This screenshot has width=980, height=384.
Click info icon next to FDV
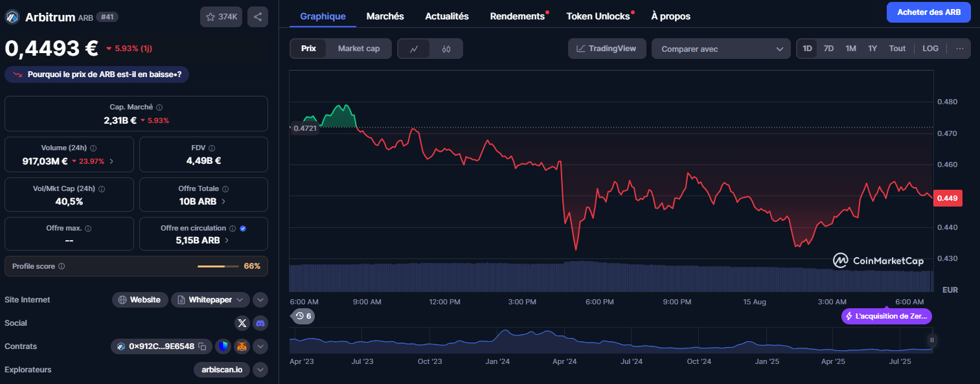tap(212, 148)
